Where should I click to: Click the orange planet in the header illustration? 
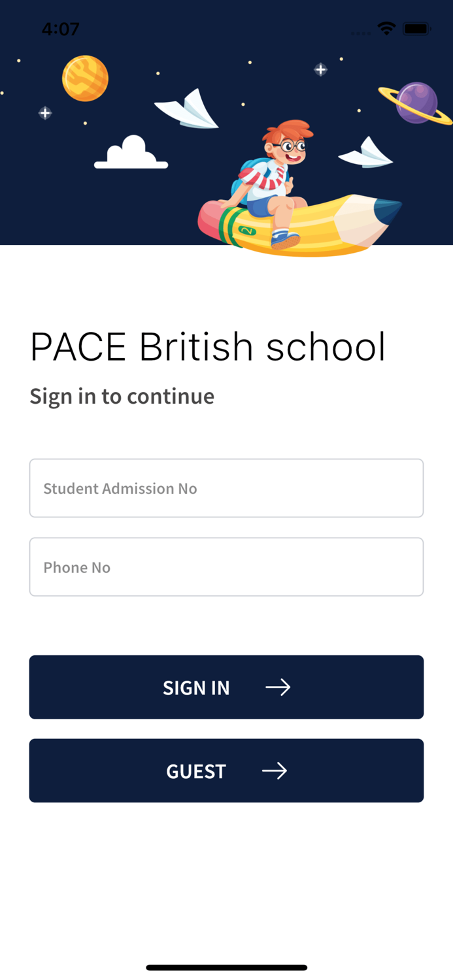[x=86, y=78]
